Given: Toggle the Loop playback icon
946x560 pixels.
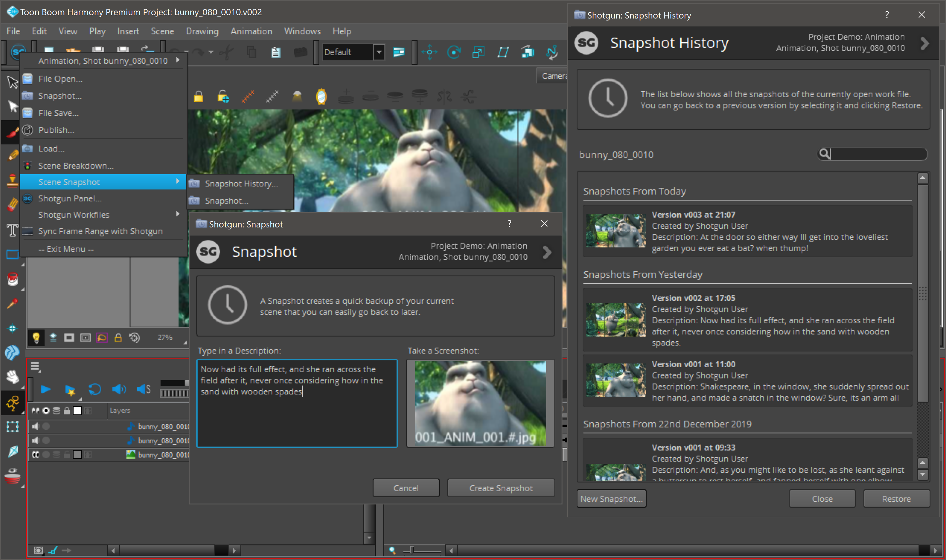Looking at the screenshot, I should pos(94,389).
